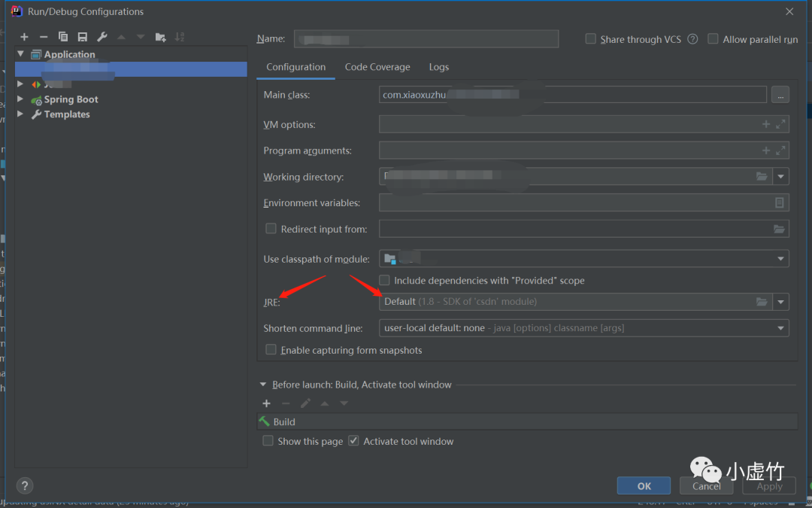The height and width of the screenshot is (508, 812).
Task: Open Edit Templates wrench icon
Action: (102, 37)
